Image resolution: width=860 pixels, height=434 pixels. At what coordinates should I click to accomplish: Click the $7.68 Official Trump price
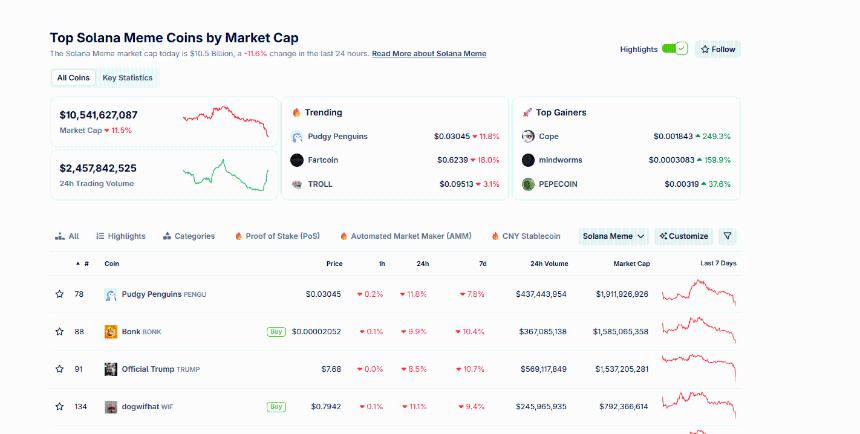click(x=331, y=369)
